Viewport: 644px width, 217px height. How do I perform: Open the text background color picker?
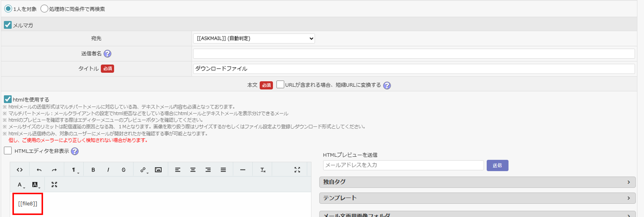pyautogui.click(x=35, y=185)
